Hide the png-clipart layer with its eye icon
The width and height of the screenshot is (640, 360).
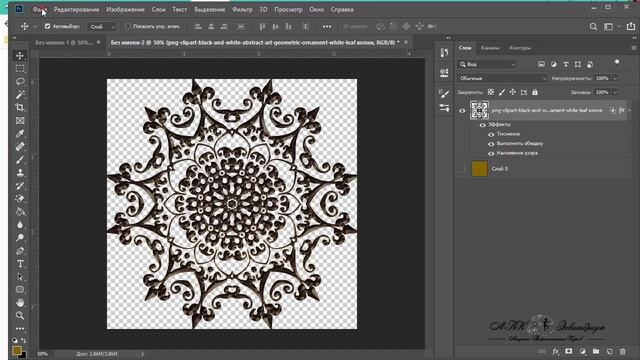tap(462, 111)
